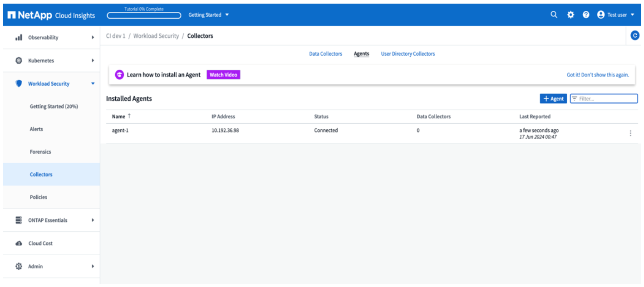644x287 pixels.
Task: Click the search magnifier icon in header
Action: point(554,15)
